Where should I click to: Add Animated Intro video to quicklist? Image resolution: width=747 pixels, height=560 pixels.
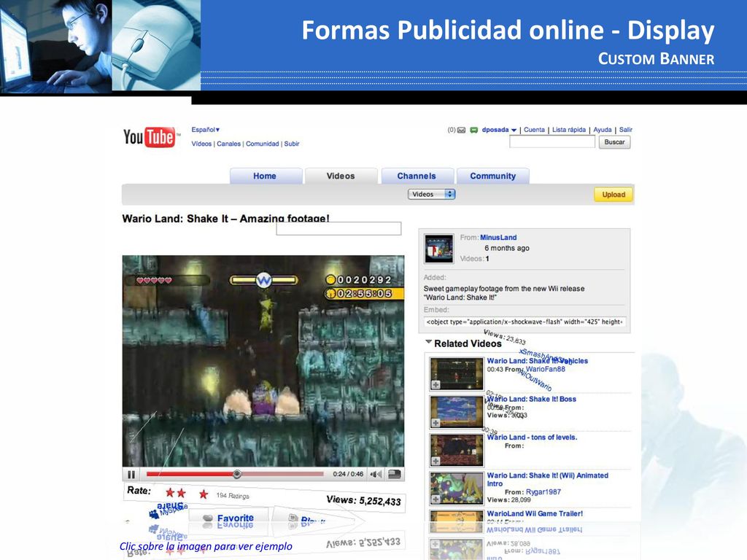[436, 499]
